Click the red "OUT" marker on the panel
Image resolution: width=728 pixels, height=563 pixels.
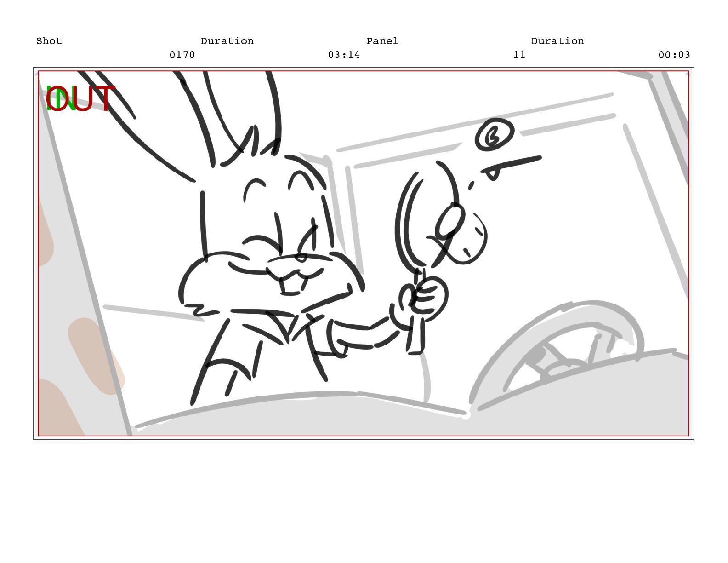click(80, 99)
